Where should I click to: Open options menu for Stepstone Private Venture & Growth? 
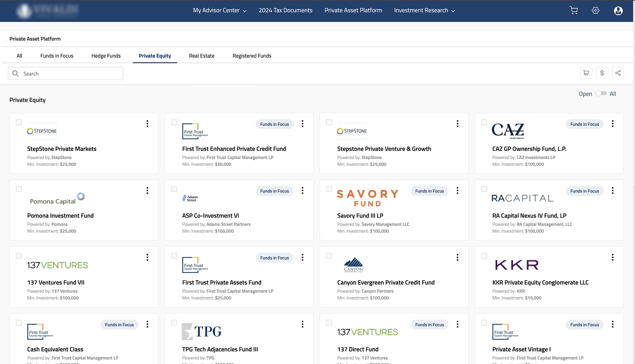pos(457,123)
